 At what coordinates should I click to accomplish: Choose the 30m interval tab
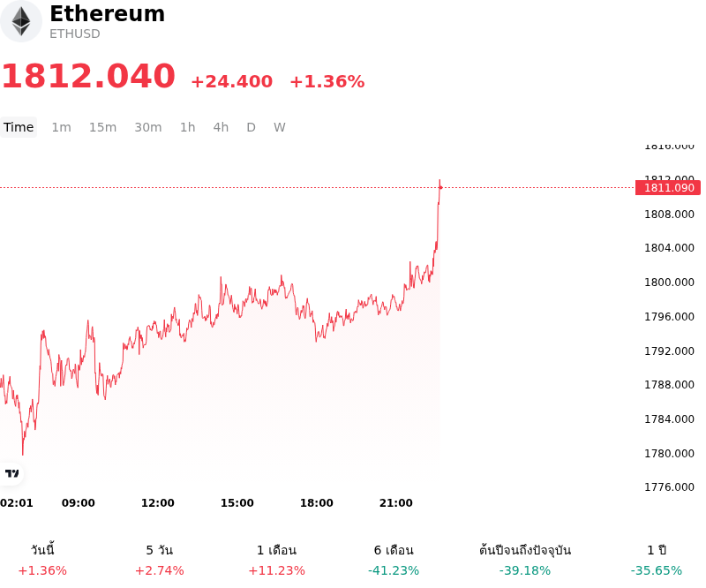click(148, 127)
